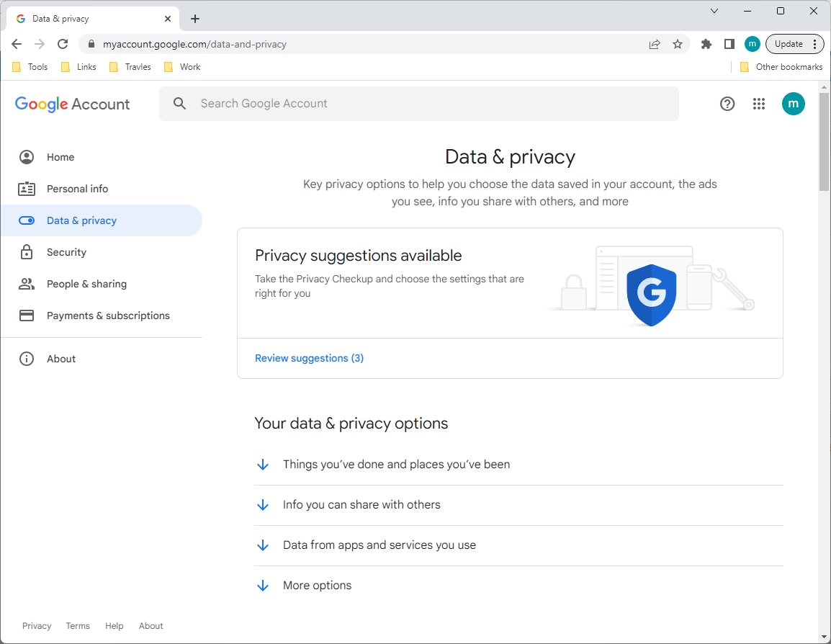This screenshot has width=831, height=644.
Task: Click the share this page icon
Action: [x=655, y=44]
